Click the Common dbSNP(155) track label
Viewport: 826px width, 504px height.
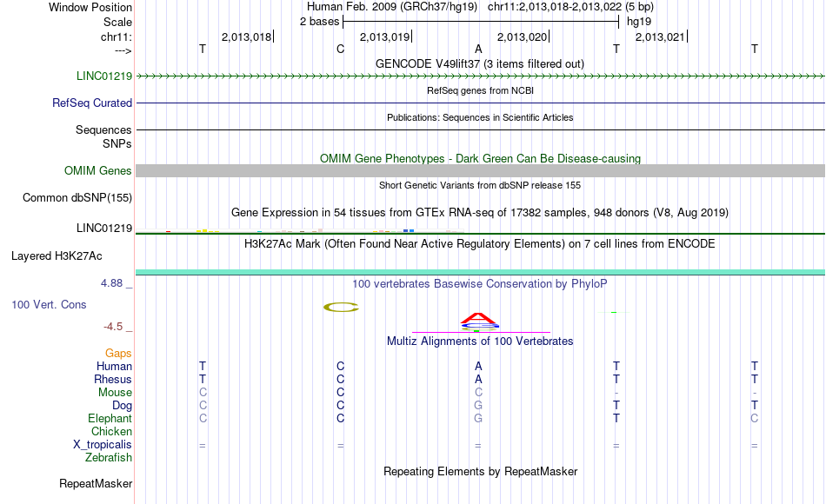77,197
